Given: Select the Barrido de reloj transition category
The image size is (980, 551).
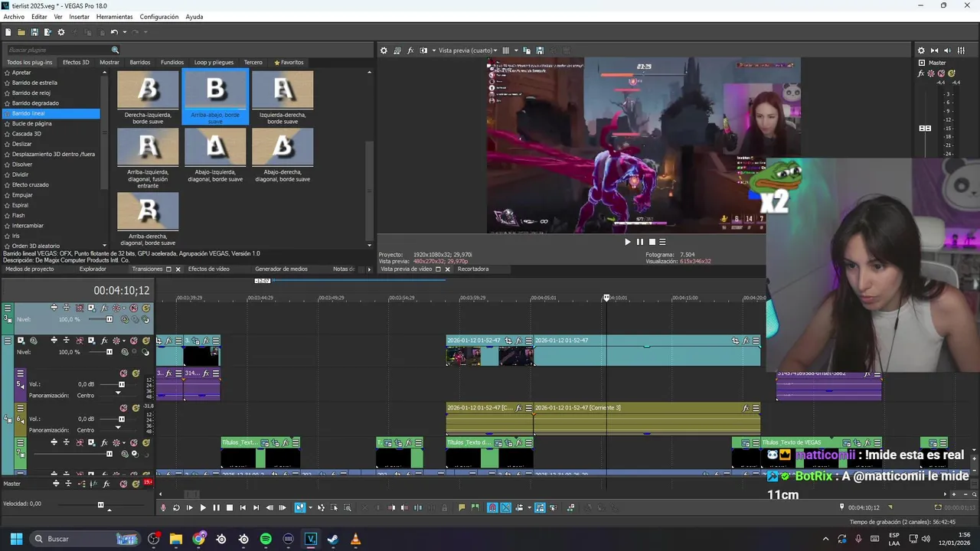Looking at the screenshot, I should pyautogui.click(x=31, y=93).
